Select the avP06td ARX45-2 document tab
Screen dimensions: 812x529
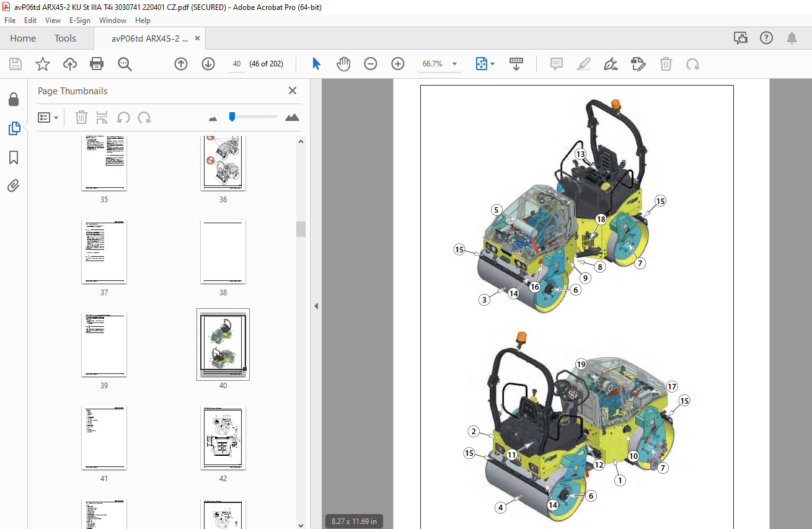click(x=149, y=38)
